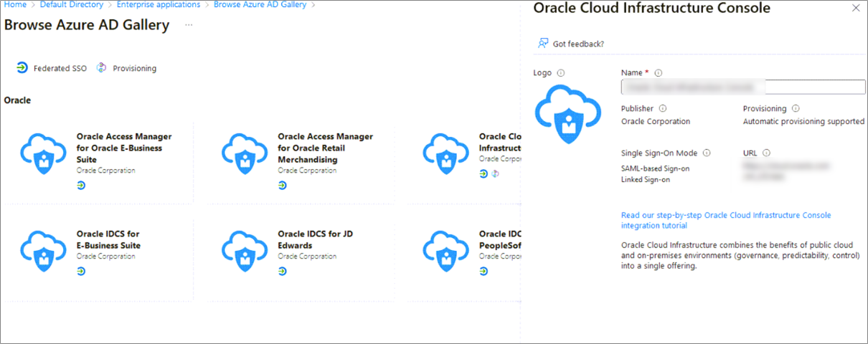This screenshot has width=868, height=344.
Task: Click provisioning icon under Oracle Cloud Infrastructure card
Action: tap(494, 173)
